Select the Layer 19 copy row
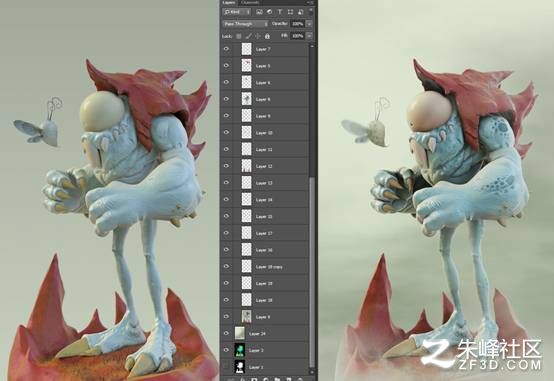This screenshot has width=554, height=381. tap(264, 266)
